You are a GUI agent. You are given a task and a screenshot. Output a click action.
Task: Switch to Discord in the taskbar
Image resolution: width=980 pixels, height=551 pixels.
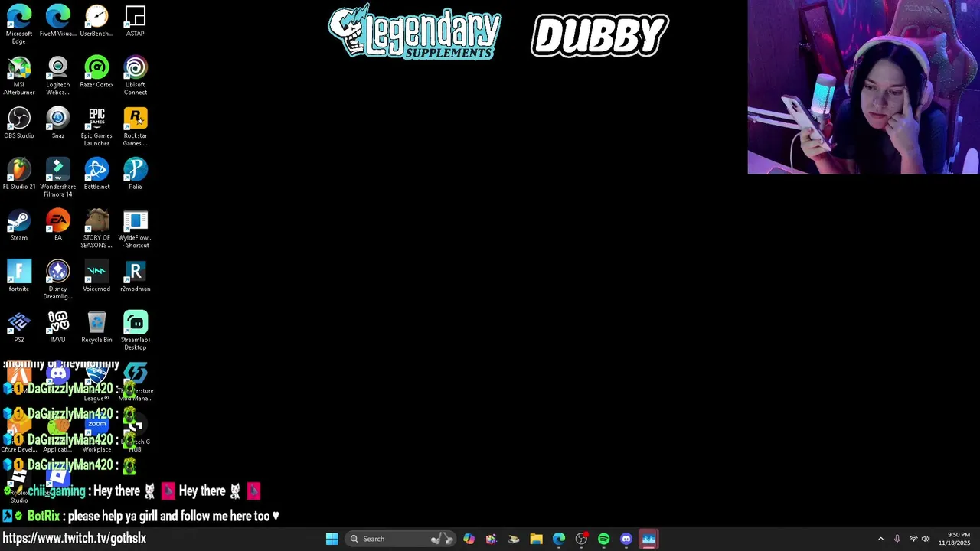coord(626,539)
